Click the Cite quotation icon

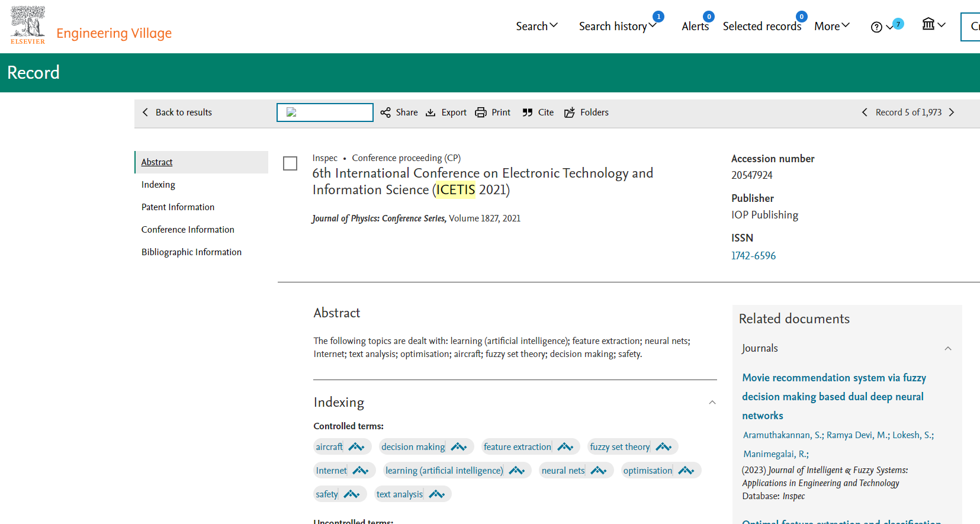pyautogui.click(x=528, y=112)
